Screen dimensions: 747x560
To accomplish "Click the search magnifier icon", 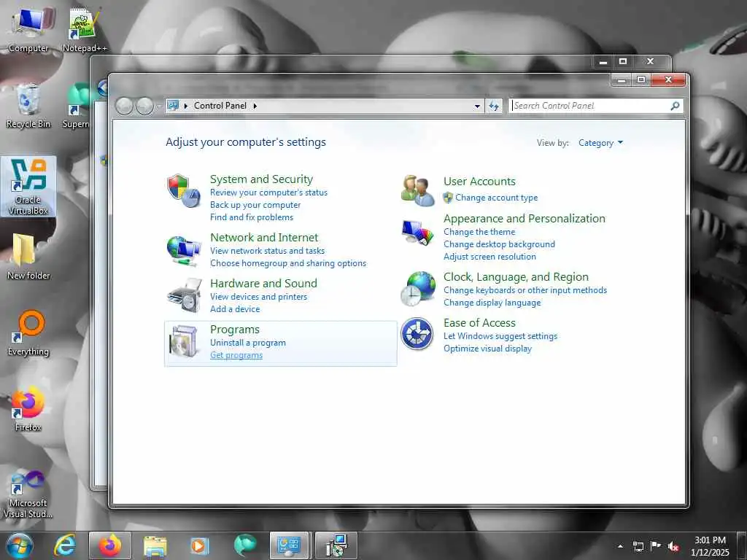I will pyautogui.click(x=675, y=106).
